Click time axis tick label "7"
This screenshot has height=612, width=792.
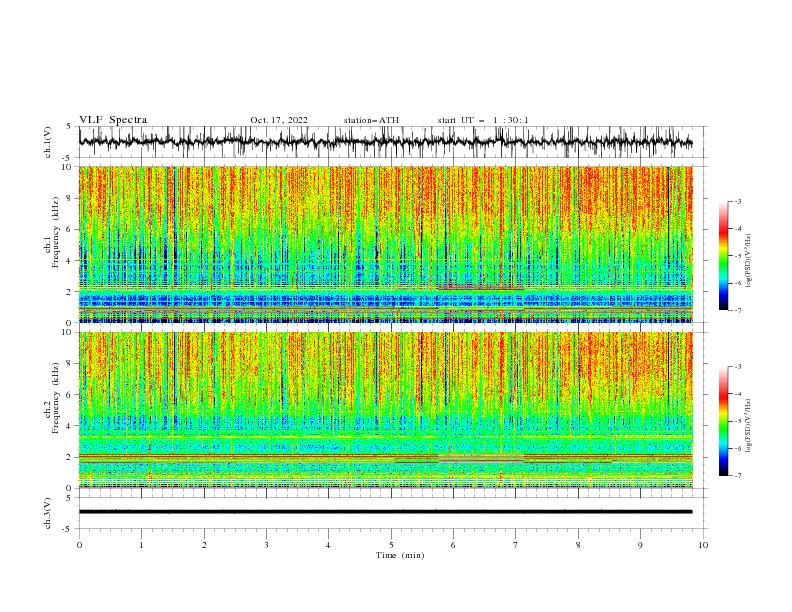click(x=516, y=545)
